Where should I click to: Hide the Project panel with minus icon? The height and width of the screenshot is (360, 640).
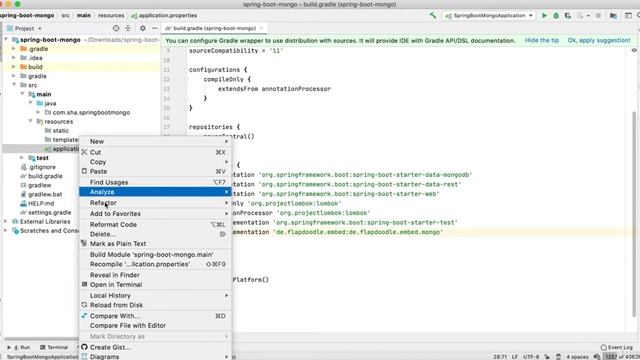pos(155,28)
